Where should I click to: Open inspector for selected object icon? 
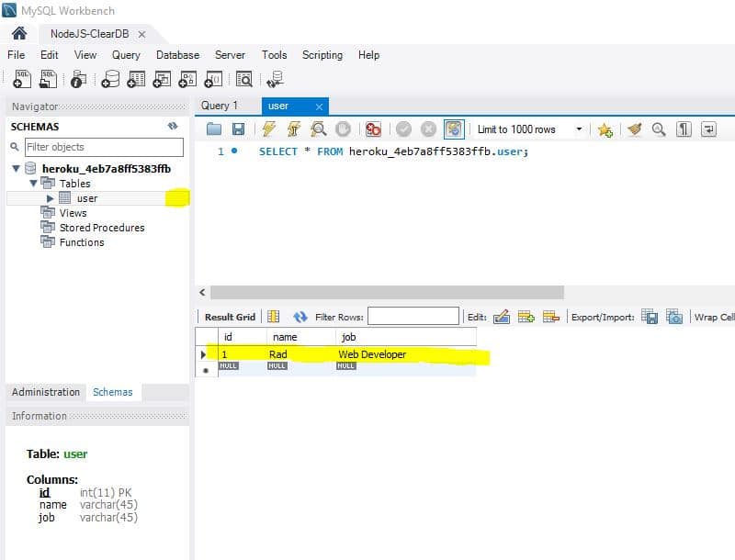click(78, 79)
